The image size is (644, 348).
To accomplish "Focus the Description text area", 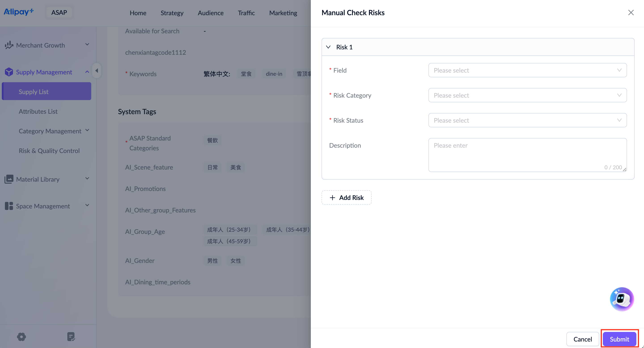I will (x=527, y=155).
